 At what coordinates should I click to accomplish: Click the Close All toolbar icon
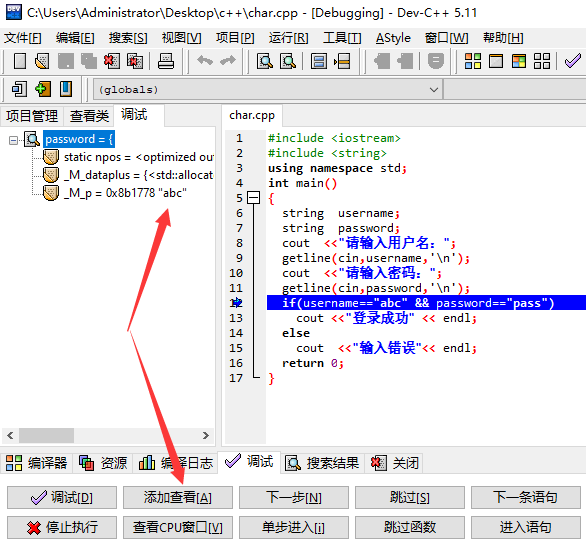click(135, 61)
